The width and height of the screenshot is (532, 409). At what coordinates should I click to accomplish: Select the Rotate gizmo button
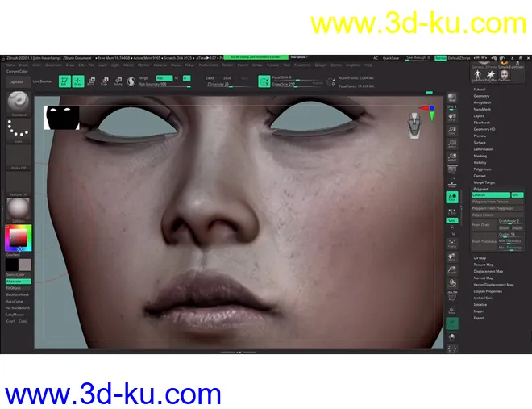pos(118,81)
